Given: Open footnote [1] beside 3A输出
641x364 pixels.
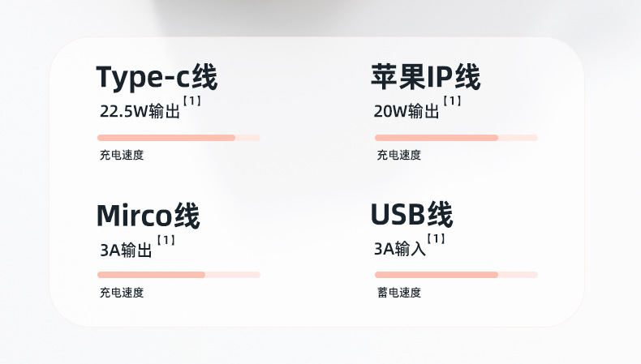Looking at the screenshot, I should [x=166, y=241].
